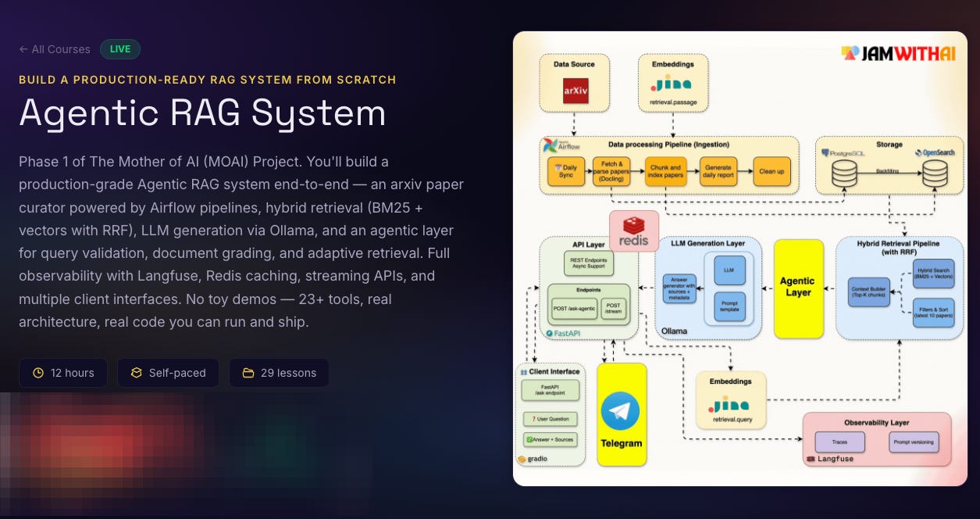Select the "Self-paced" chip text
The image size is (980, 519).
(x=177, y=373)
